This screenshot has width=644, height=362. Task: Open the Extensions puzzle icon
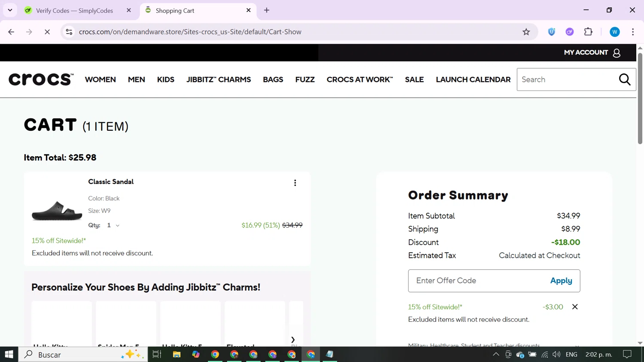pos(588,32)
